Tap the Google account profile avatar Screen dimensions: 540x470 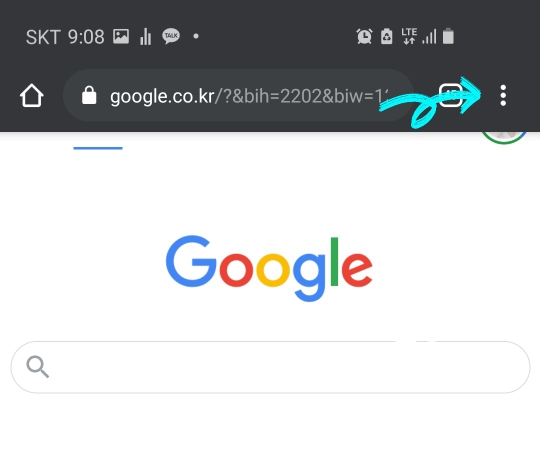(503, 137)
